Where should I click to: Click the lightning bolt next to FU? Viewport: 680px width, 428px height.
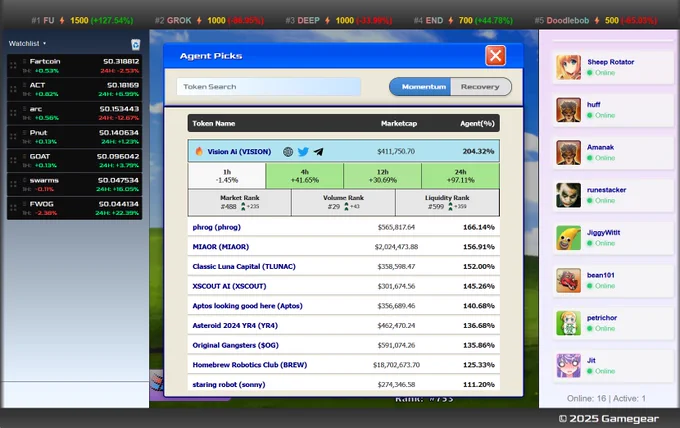(x=62, y=20)
